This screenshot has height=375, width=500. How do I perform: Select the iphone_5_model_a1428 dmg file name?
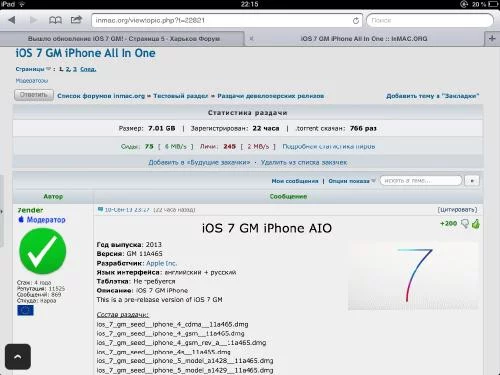(185, 361)
